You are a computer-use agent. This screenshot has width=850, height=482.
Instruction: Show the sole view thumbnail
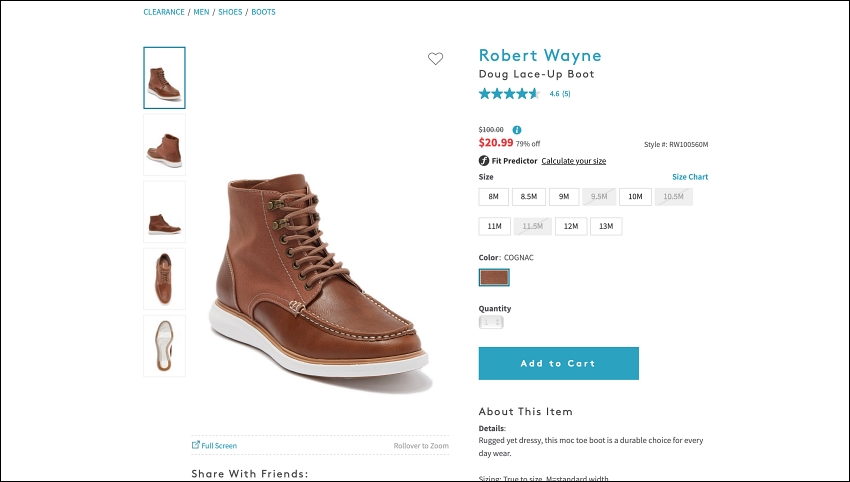tap(164, 346)
